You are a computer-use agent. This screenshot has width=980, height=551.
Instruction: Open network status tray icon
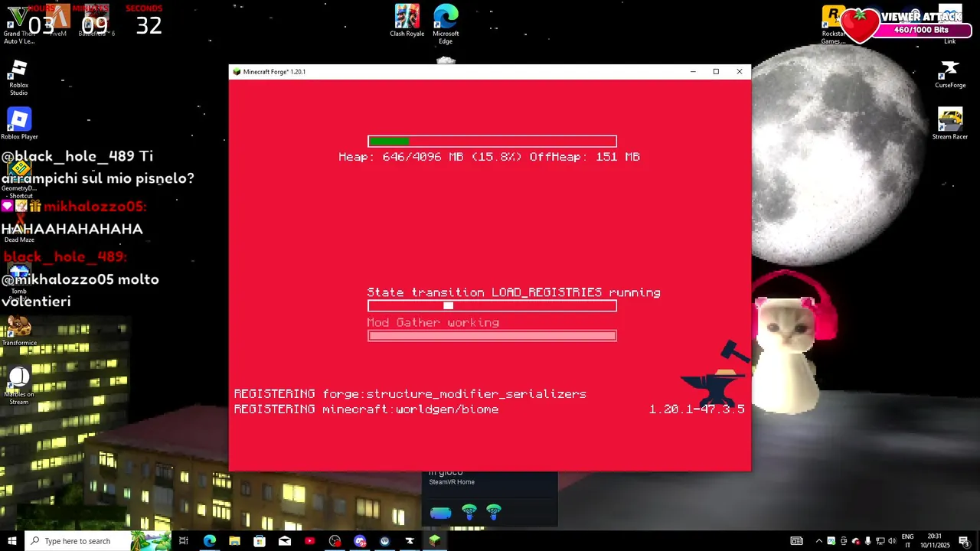(880, 541)
